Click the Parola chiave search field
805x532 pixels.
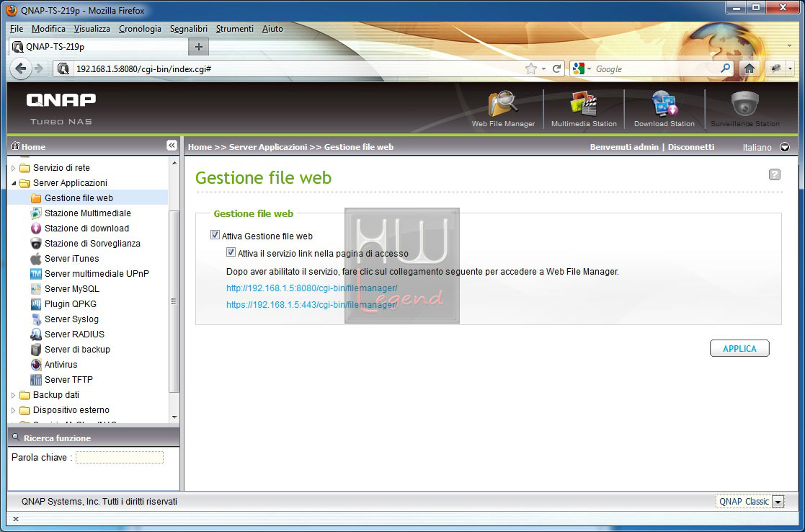120,457
